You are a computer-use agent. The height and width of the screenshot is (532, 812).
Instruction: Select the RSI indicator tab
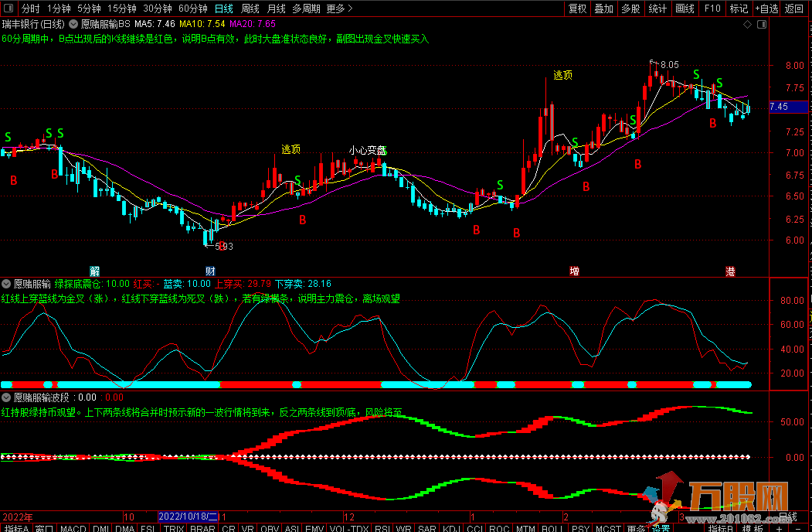[x=382, y=528]
